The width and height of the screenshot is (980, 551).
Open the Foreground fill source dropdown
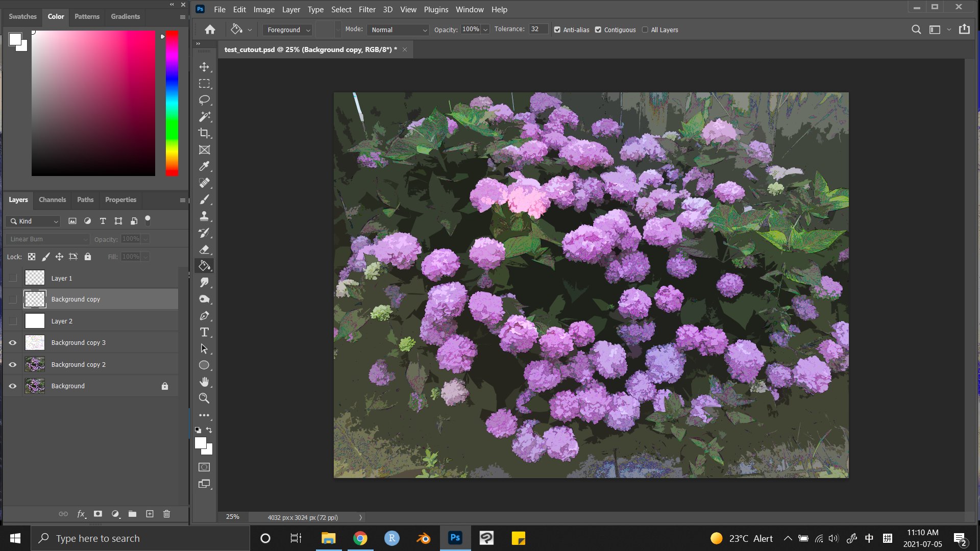pos(287,30)
